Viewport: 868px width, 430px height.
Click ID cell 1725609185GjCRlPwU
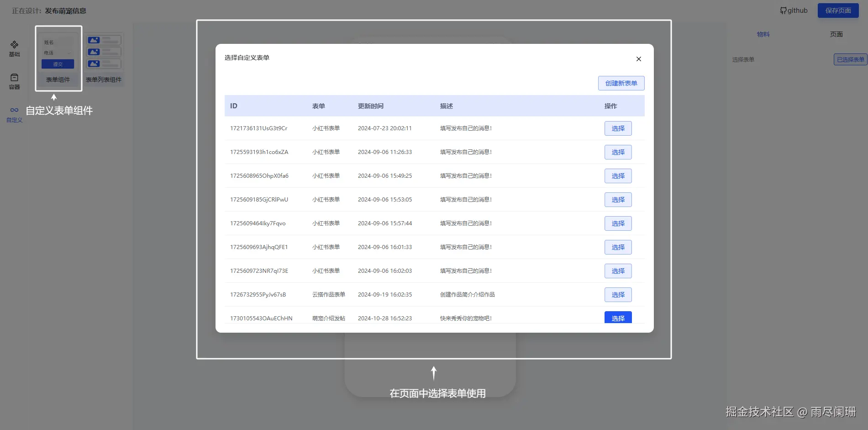[x=259, y=200]
